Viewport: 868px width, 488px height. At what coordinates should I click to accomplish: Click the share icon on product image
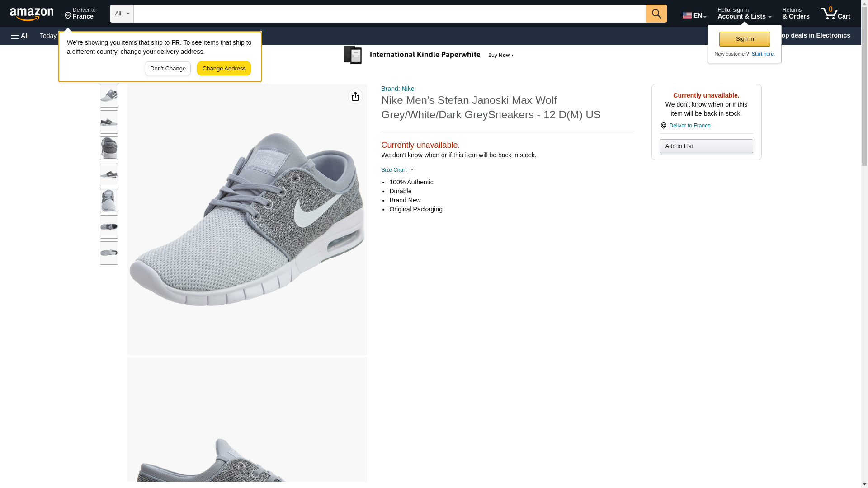[355, 96]
